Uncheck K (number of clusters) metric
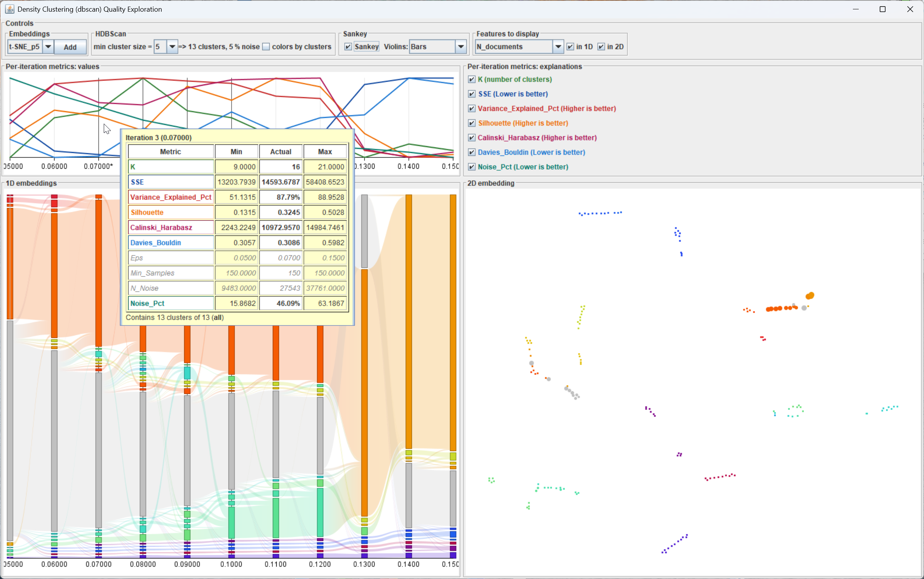 tap(472, 79)
